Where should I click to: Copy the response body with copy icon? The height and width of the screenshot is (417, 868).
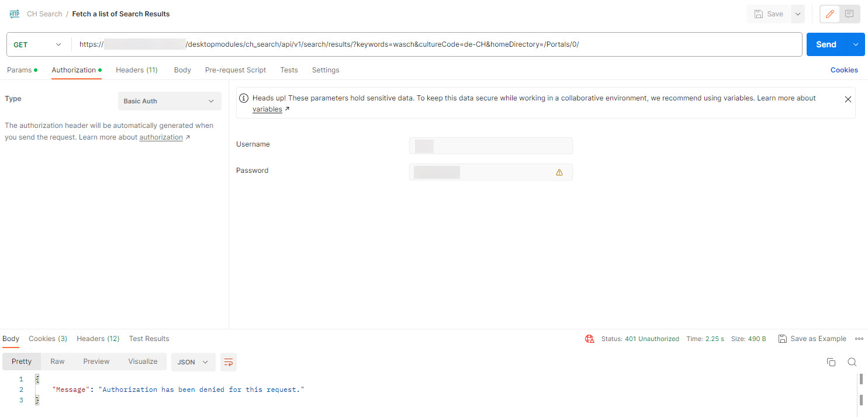coord(831,362)
